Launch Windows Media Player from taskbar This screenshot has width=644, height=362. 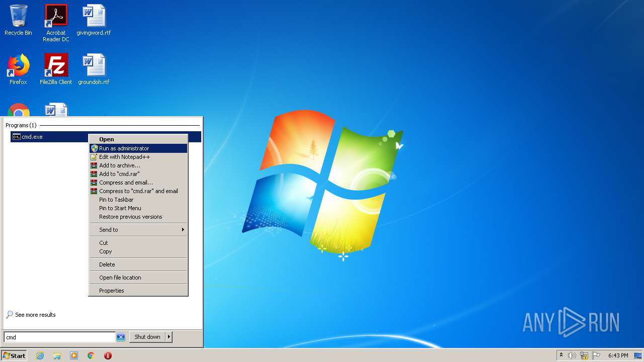tap(74, 355)
